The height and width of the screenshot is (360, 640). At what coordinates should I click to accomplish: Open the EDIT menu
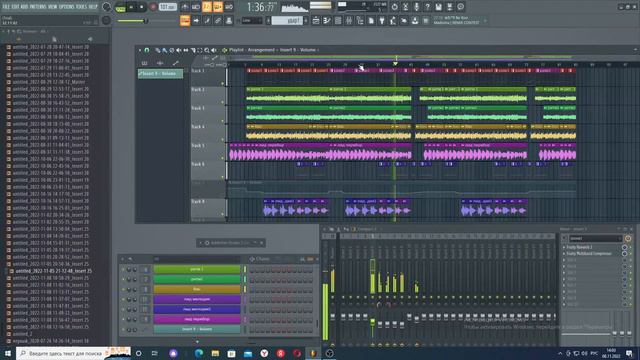click(x=15, y=7)
